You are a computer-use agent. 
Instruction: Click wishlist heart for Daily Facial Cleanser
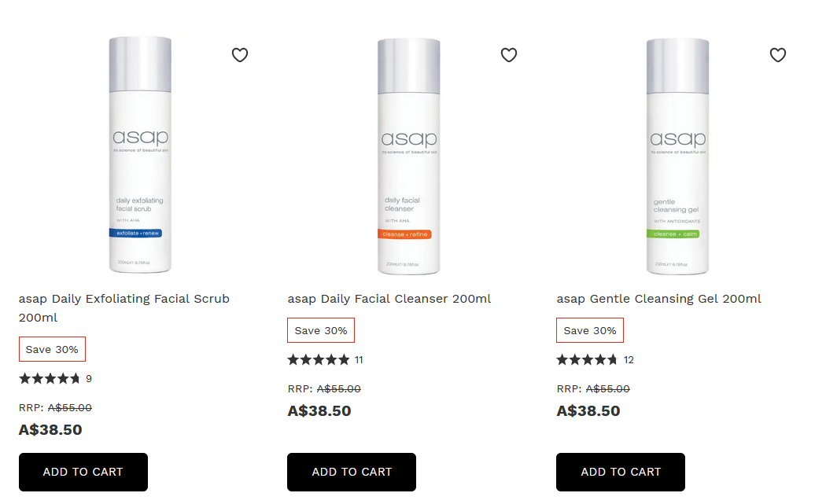509,55
